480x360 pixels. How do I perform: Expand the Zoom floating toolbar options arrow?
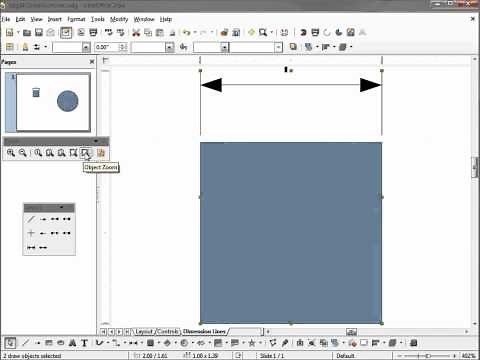tap(96, 141)
